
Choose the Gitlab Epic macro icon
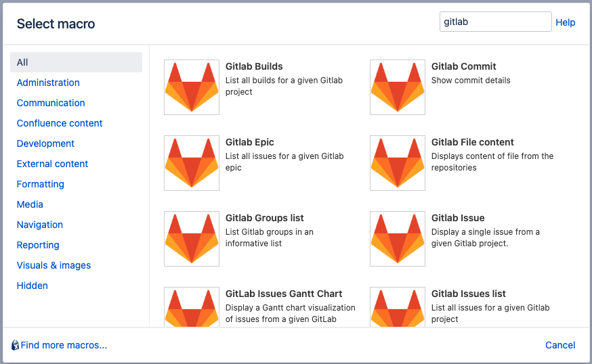click(x=192, y=163)
